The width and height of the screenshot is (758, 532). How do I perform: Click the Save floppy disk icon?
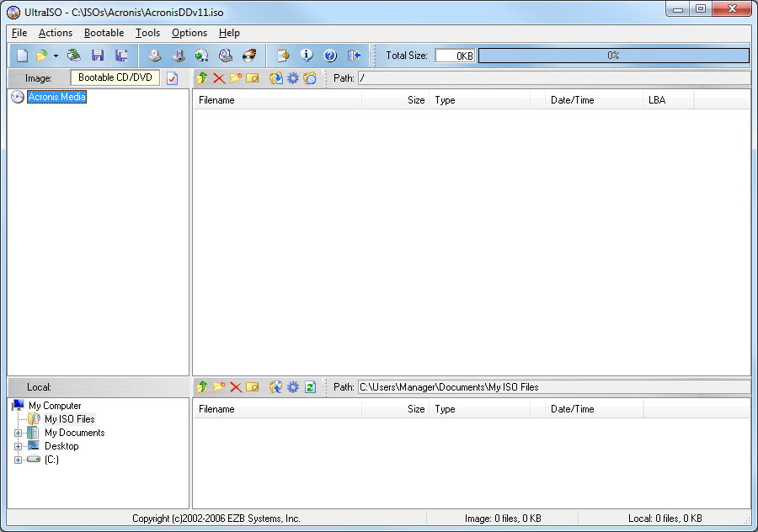[x=98, y=56]
